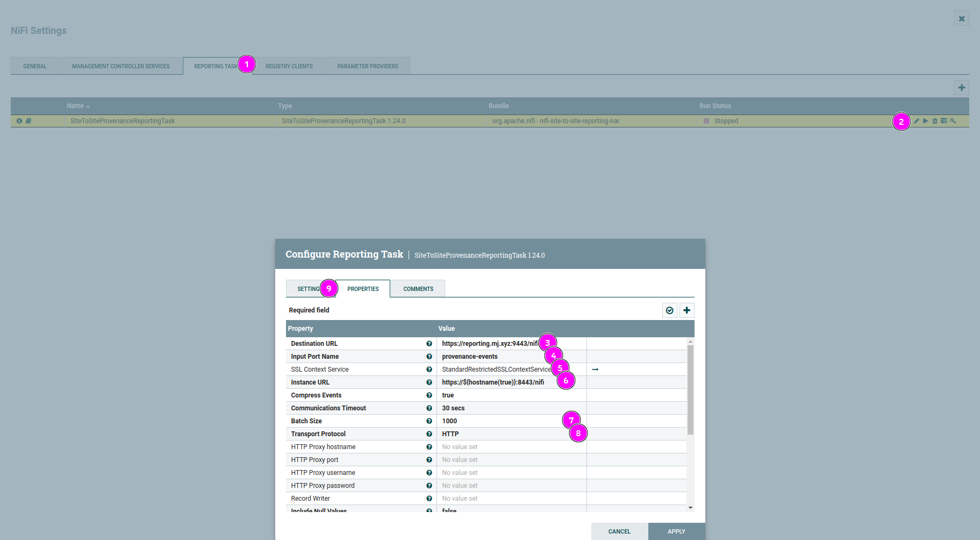980x540 pixels.
Task: Show help for the Compress Events property
Action: pyautogui.click(x=429, y=395)
